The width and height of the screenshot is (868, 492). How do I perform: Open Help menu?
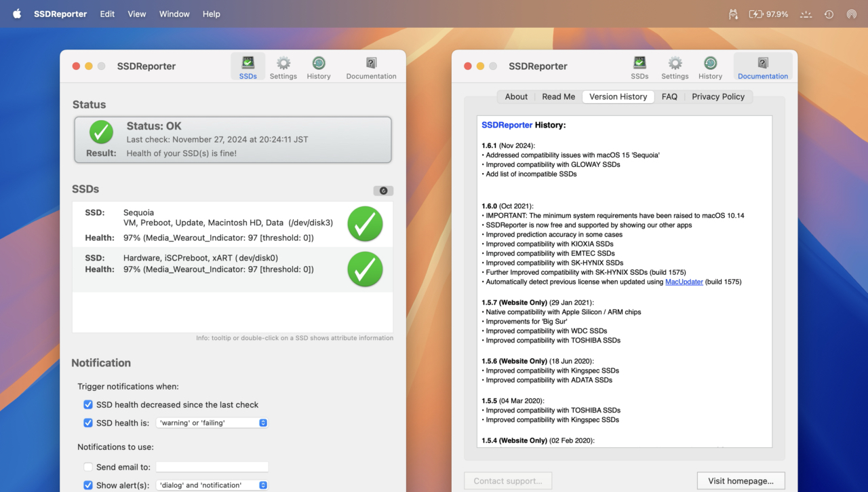click(x=212, y=14)
